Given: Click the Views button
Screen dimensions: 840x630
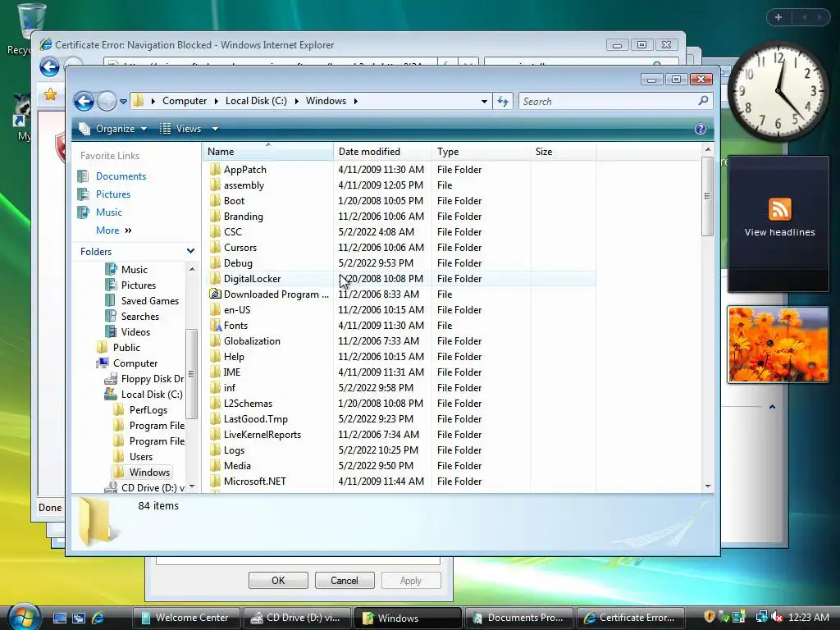Looking at the screenshot, I should tap(180, 129).
